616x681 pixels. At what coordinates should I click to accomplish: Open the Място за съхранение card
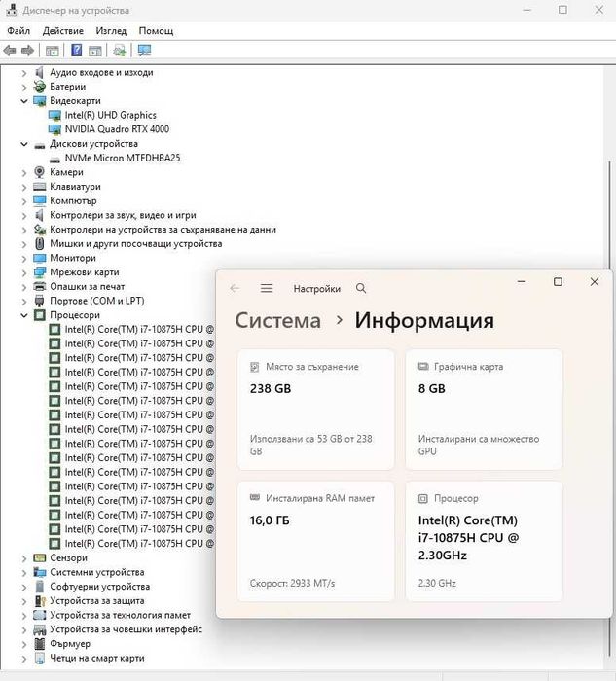click(x=316, y=410)
